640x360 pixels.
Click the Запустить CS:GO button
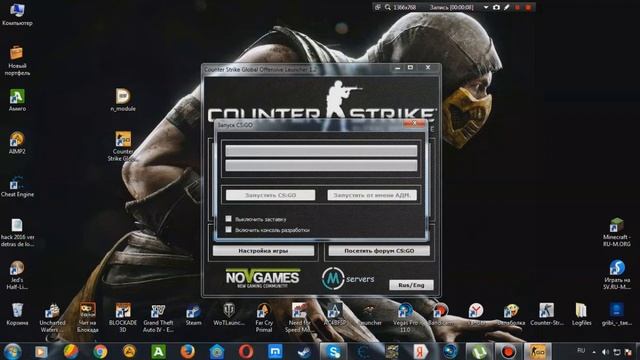[x=271, y=195]
